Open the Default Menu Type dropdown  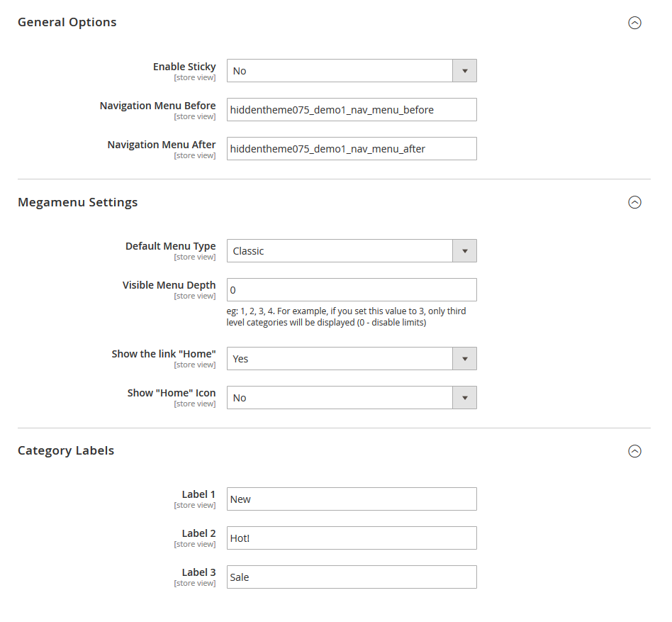351,251
